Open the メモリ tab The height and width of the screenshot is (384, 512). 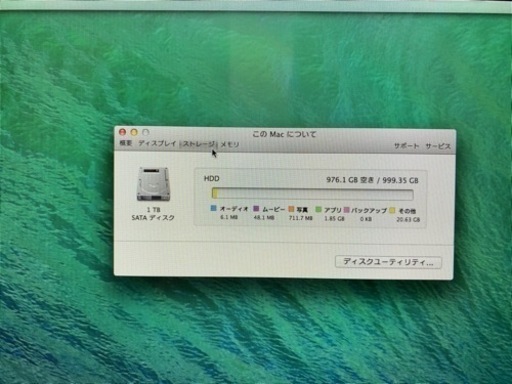pos(230,144)
